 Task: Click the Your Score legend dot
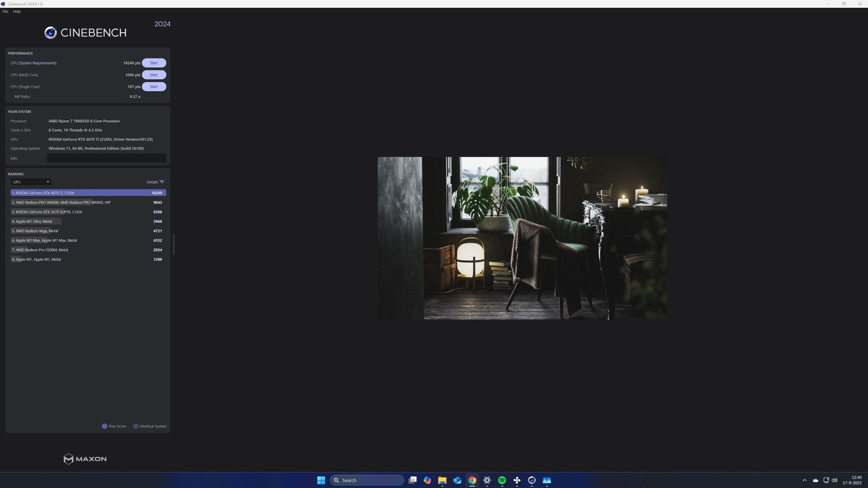[x=104, y=426]
